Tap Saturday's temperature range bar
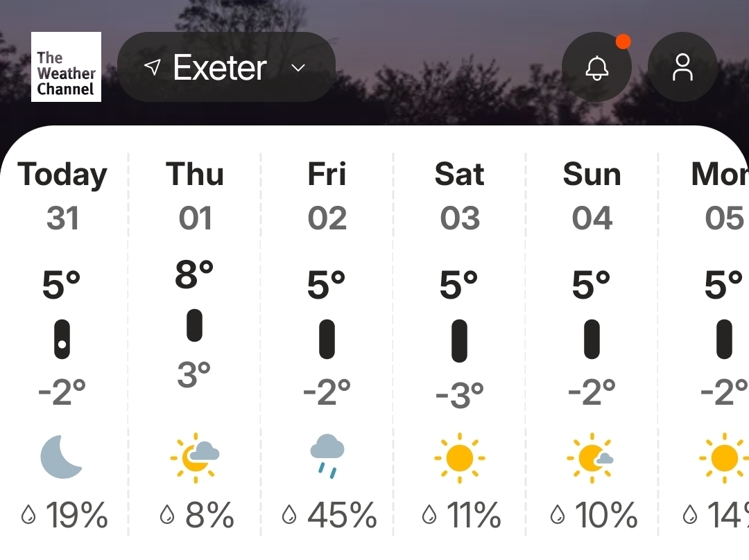 (459, 340)
